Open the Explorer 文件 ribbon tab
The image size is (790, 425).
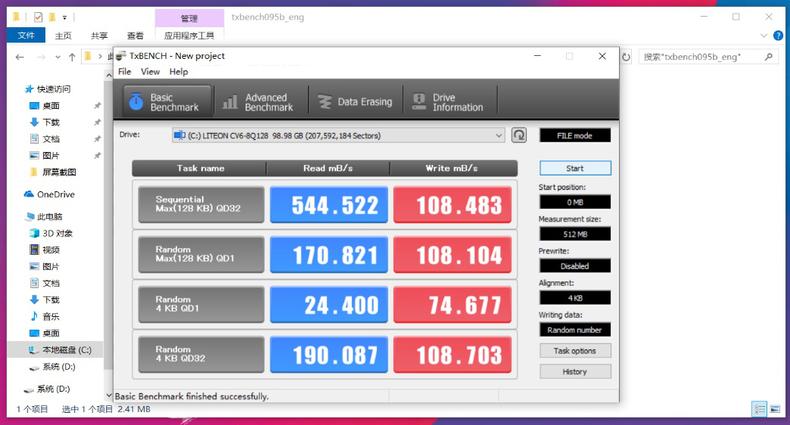point(26,35)
